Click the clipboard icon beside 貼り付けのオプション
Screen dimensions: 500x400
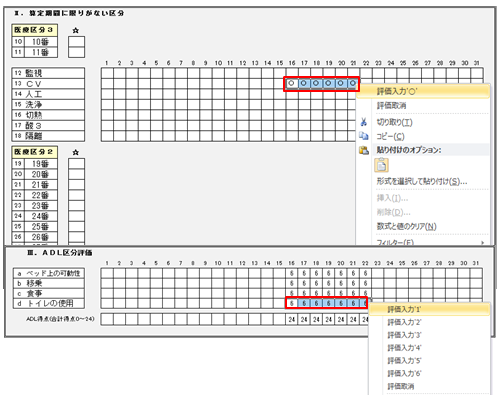point(364,150)
